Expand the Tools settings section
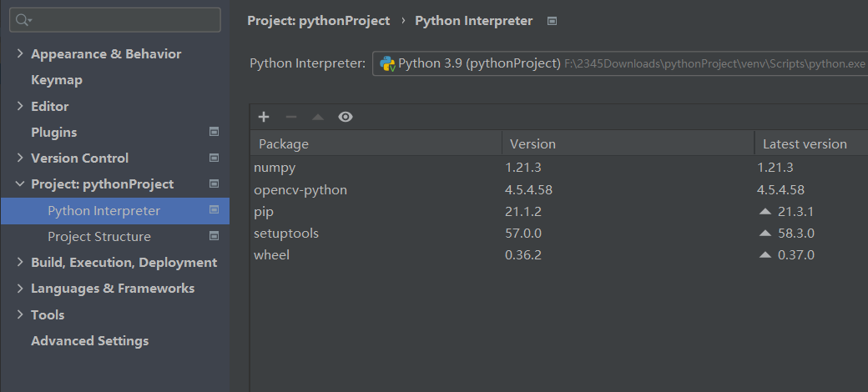Viewport: 868px width, 392px height. click(20, 314)
